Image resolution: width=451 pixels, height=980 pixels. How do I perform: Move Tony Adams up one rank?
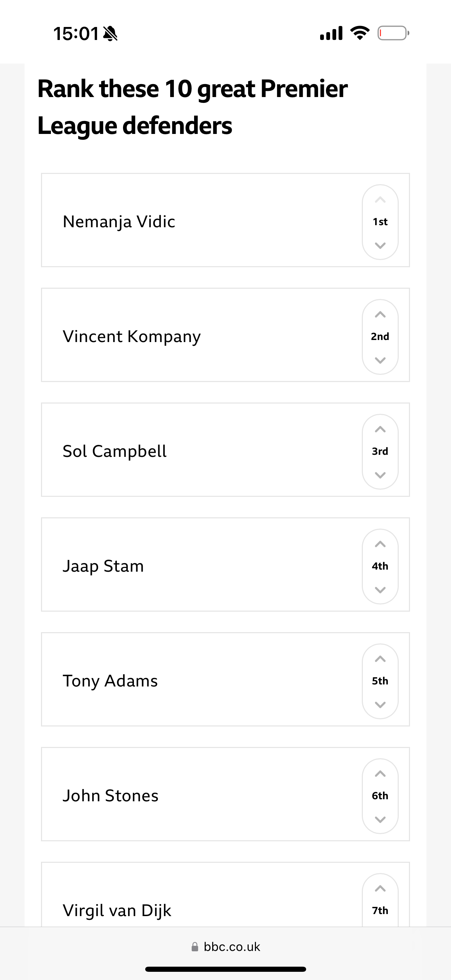(x=380, y=659)
